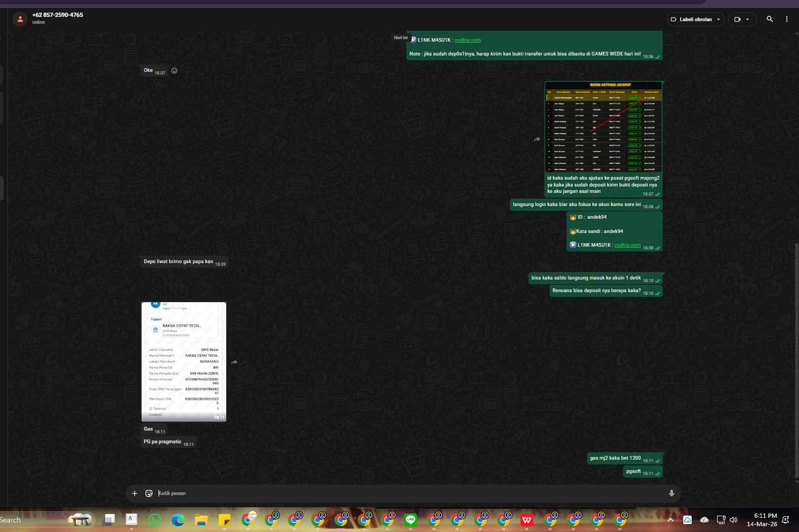Open LINE app from the taskbar
Image resolution: width=799 pixels, height=532 pixels.
411,520
